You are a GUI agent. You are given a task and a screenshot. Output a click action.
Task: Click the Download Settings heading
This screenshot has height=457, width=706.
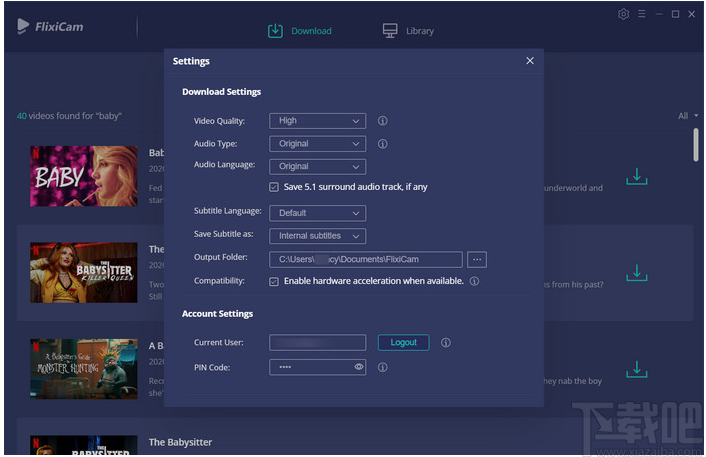coord(222,92)
